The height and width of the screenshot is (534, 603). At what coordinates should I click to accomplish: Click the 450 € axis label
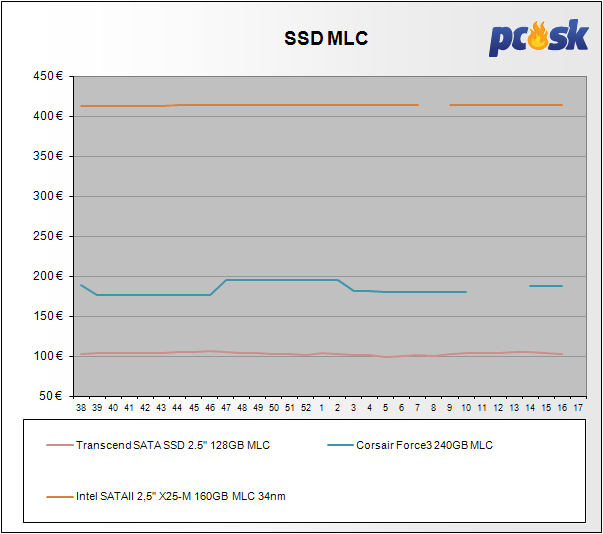coord(48,76)
